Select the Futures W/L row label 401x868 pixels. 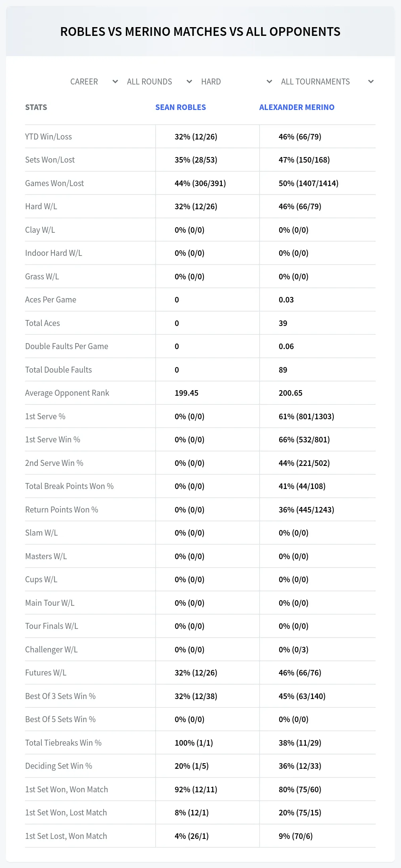point(46,673)
